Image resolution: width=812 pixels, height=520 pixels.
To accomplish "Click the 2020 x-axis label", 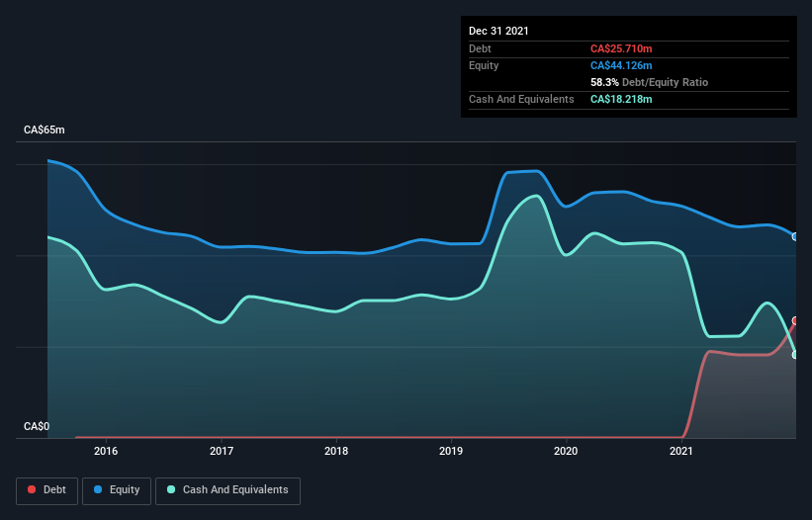I will click(x=566, y=451).
